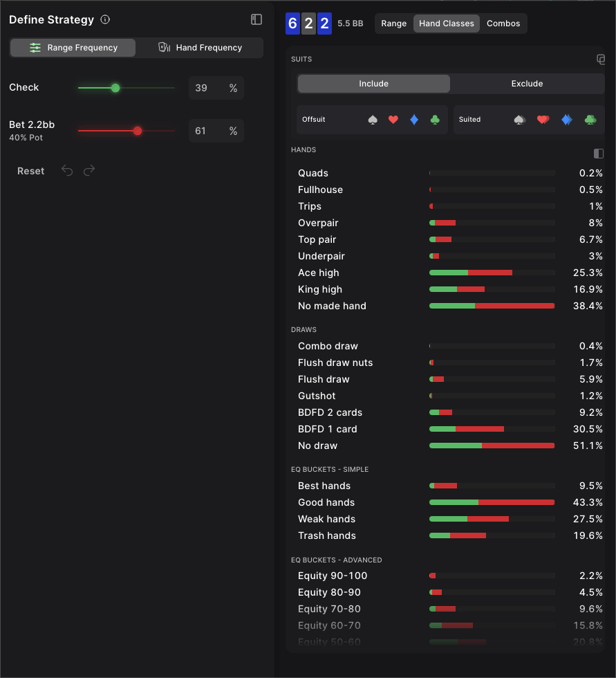Select the Range Frequency button
Viewport: 616px width, 678px height.
(x=72, y=47)
